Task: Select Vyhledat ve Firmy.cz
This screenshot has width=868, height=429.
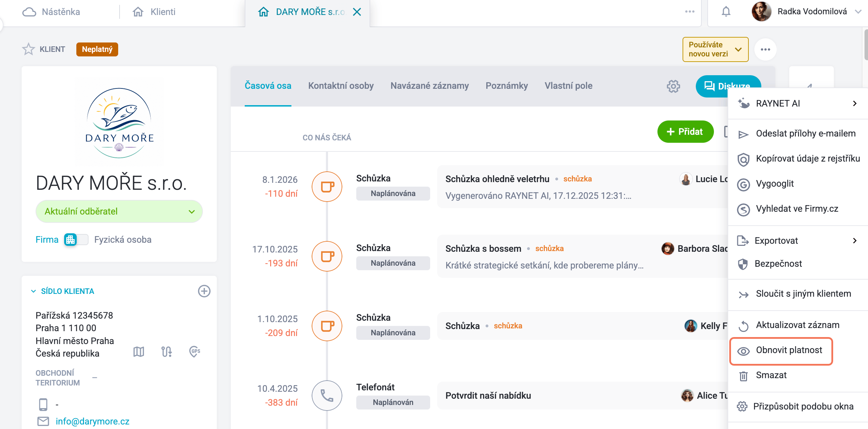Action: [x=798, y=209]
